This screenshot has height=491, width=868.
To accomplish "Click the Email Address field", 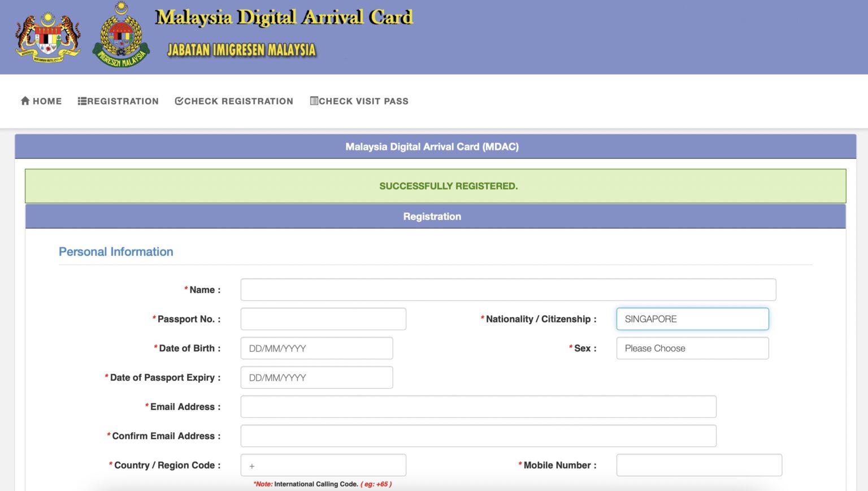I will click(478, 406).
